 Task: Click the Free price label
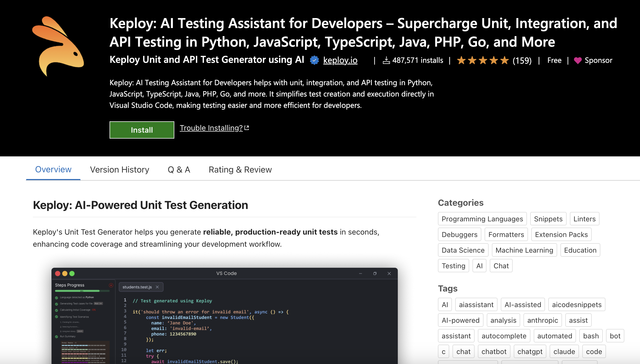point(554,60)
